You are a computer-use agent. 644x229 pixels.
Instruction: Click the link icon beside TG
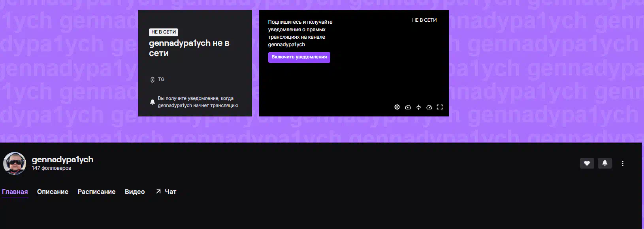pyautogui.click(x=153, y=80)
